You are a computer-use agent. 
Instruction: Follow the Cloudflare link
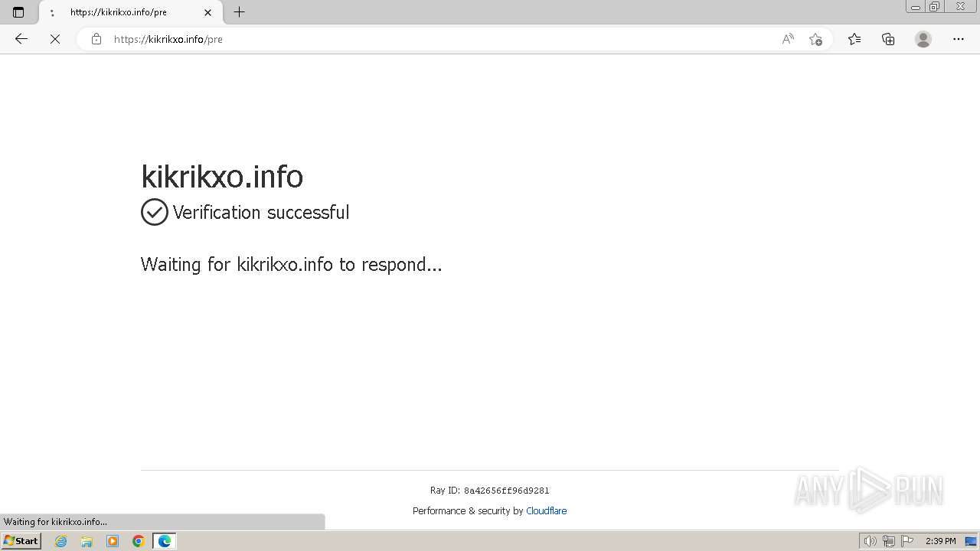(546, 511)
